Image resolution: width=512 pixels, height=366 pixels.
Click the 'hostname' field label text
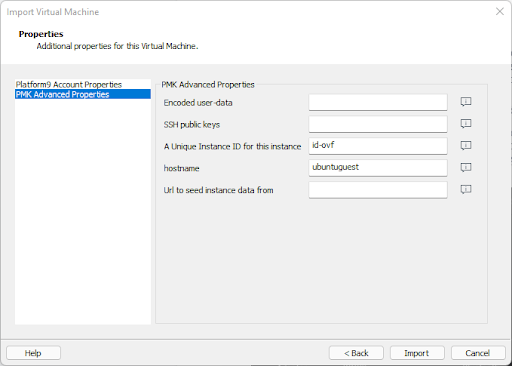pos(181,168)
